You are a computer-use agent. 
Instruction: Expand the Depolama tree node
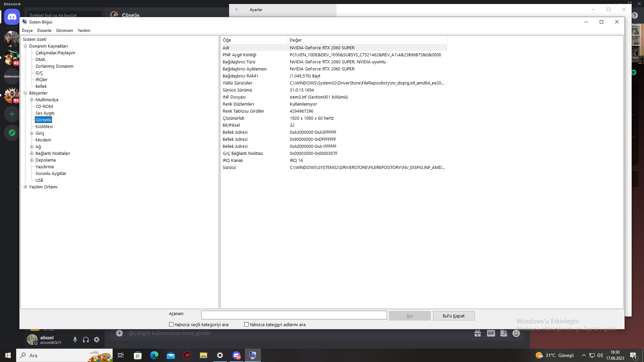point(32,160)
